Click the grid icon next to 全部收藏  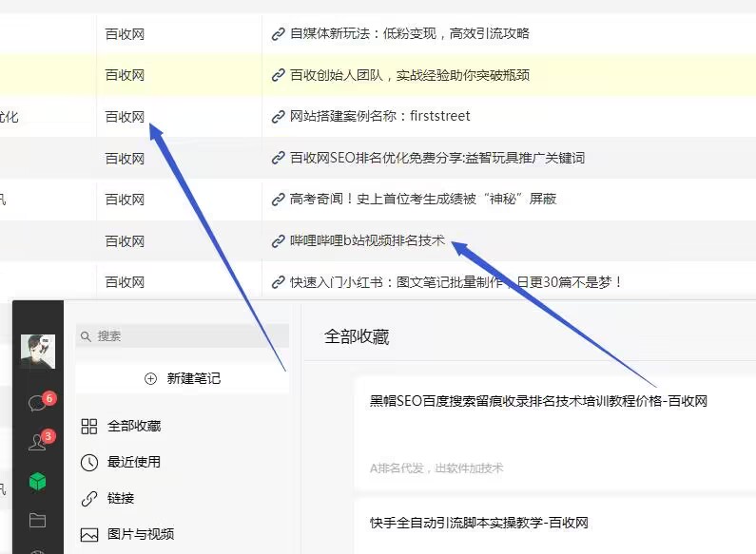coord(89,427)
